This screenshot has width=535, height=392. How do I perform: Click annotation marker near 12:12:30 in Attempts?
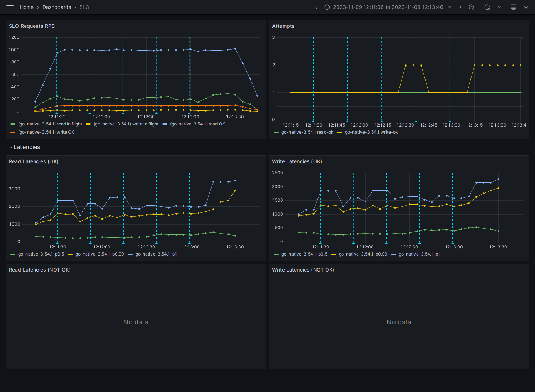coord(416,121)
